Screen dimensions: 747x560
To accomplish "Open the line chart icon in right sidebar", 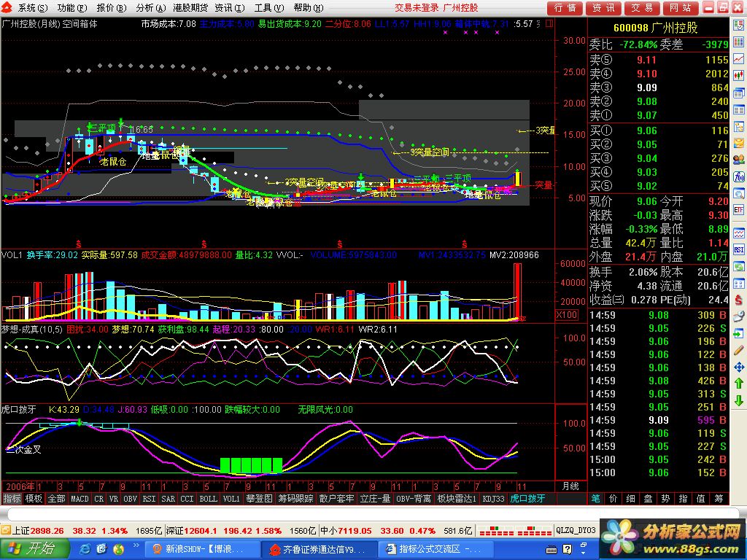I will pos(739,59).
